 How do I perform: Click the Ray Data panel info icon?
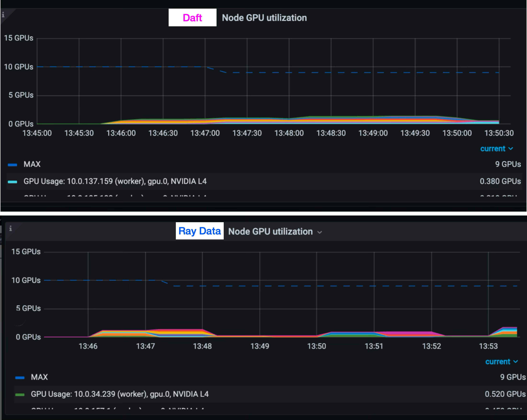tap(11, 228)
